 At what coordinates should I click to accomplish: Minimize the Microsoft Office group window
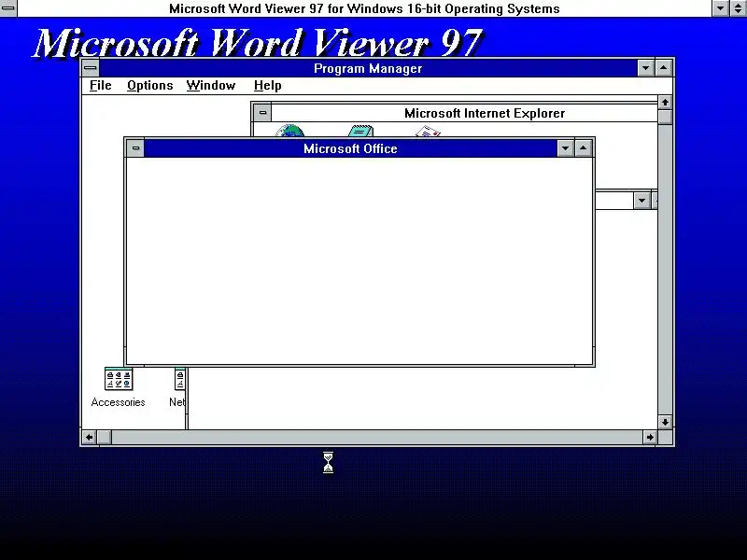(566, 148)
